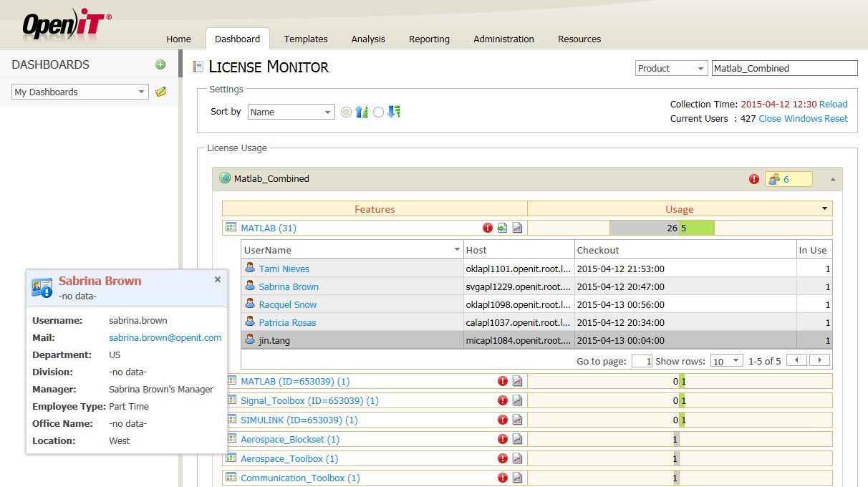This screenshot has width=868, height=487.
Task: Add a new dashboard with the green plus icon
Action: coord(160,64)
